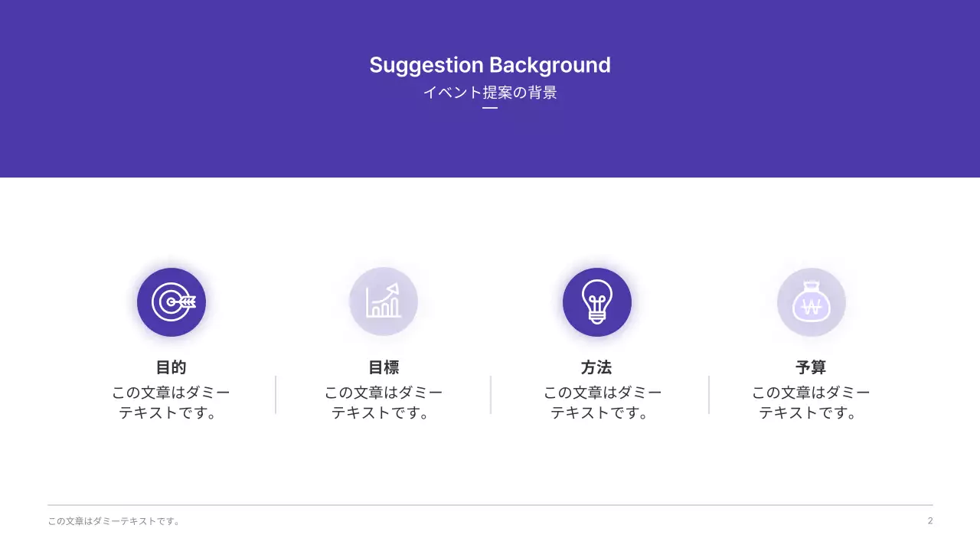
Task: Click the dummy text below 予算
Action: 811,403
